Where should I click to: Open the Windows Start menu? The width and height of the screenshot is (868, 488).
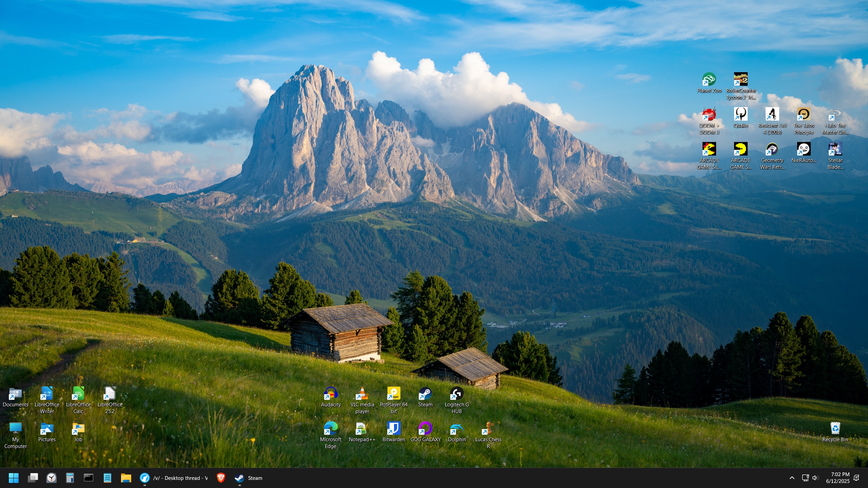point(14,478)
